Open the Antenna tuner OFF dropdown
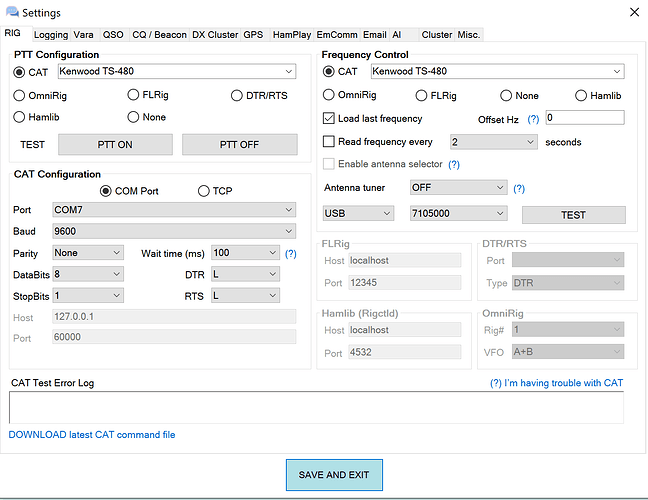The width and height of the screenshot is (648, 500). pyautogui.click(x=458, y=187)
